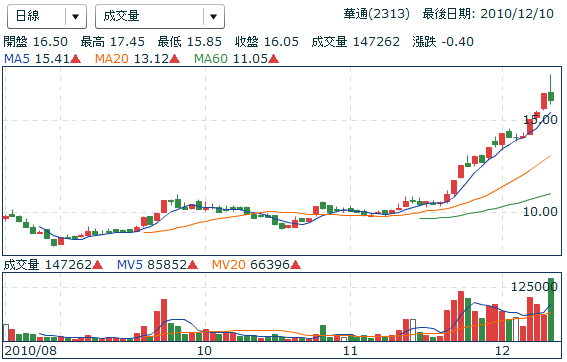Click the 最低 15.85 value

tap(189, 42)
